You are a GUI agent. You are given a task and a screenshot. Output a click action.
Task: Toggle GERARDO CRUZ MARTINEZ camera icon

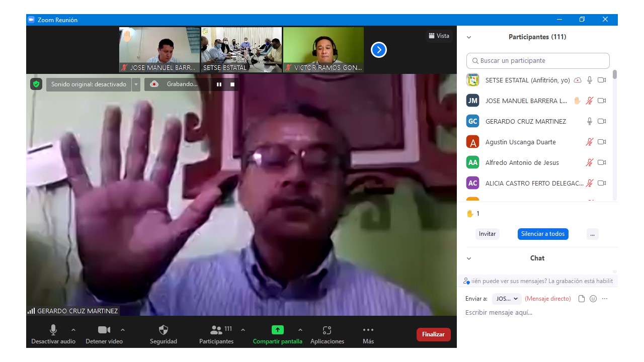click(602, 121)
